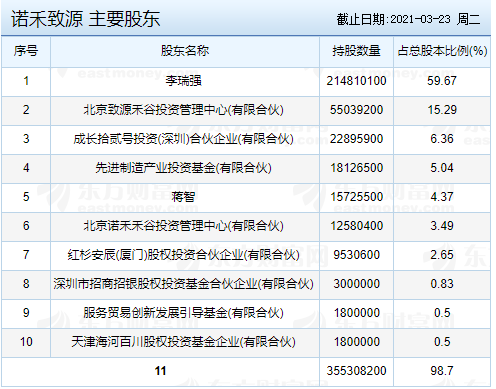Click row number 10 in 序号 column
This screenshot has height=389, width=496.
click(26, 342)
